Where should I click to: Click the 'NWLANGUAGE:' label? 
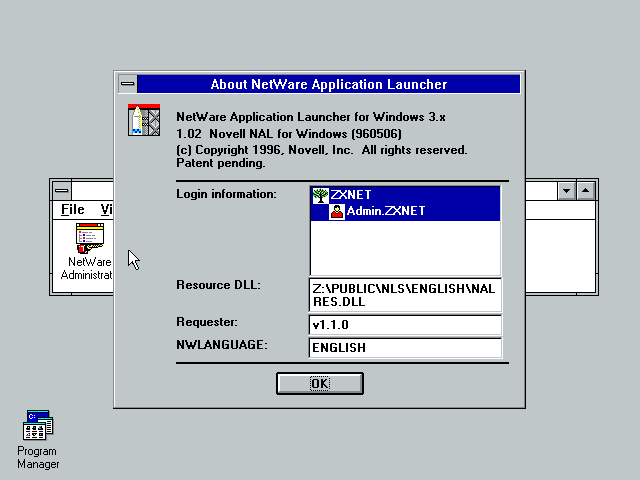222,345
